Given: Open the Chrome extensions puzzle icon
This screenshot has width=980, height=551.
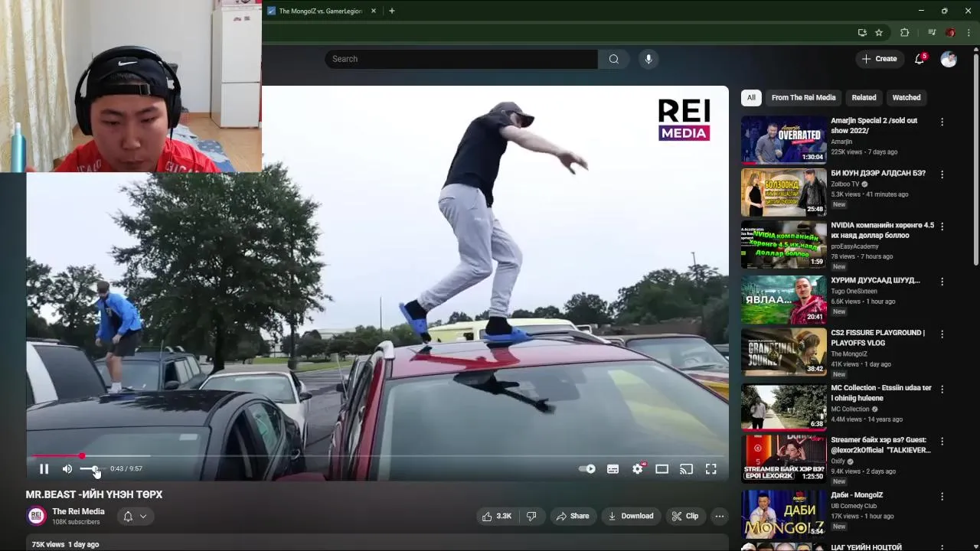Looking at the screenshot, I should pyautogui.click(x=904, y=33).
